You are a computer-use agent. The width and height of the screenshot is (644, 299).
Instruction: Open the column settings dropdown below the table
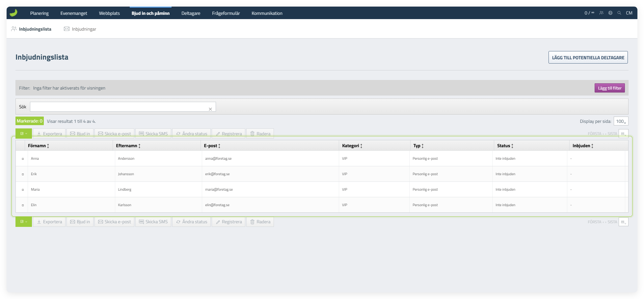(x=624, y=222)
